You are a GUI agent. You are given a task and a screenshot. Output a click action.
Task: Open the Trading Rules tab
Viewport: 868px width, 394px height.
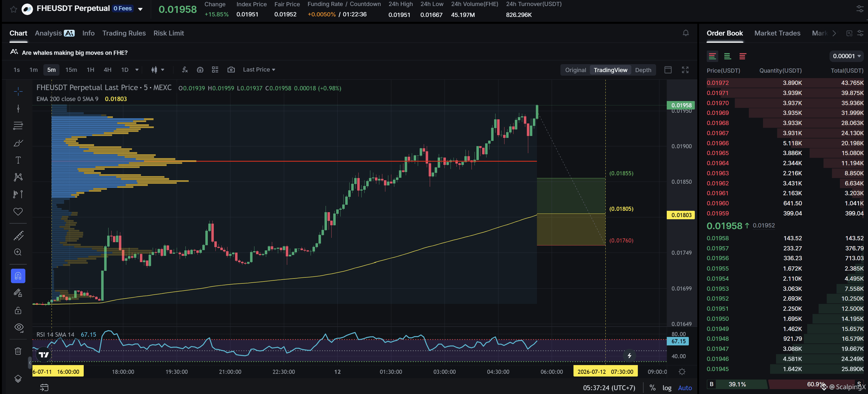click(124, 33)
